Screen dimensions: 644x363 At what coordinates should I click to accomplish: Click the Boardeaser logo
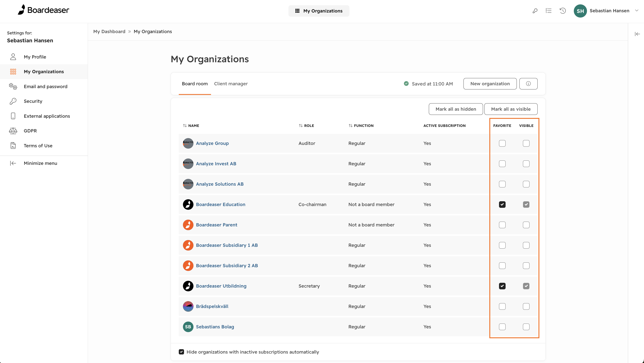43,10
